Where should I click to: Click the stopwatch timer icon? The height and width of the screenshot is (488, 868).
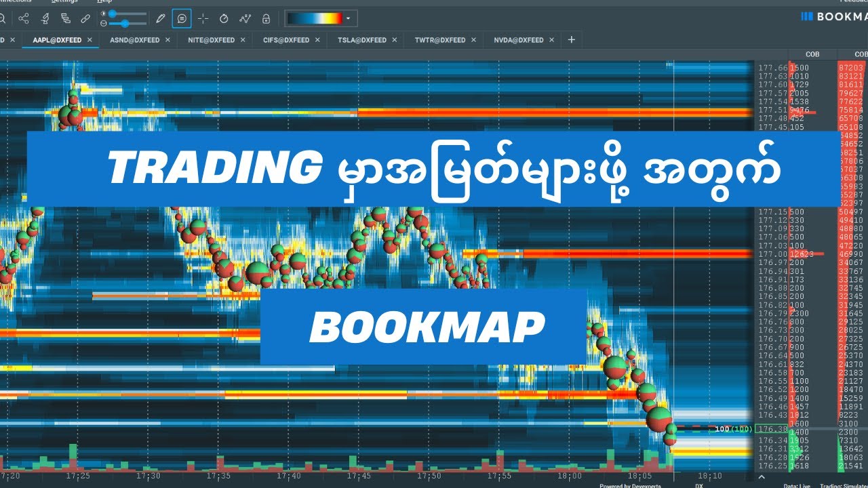click(x=224, y=18)
